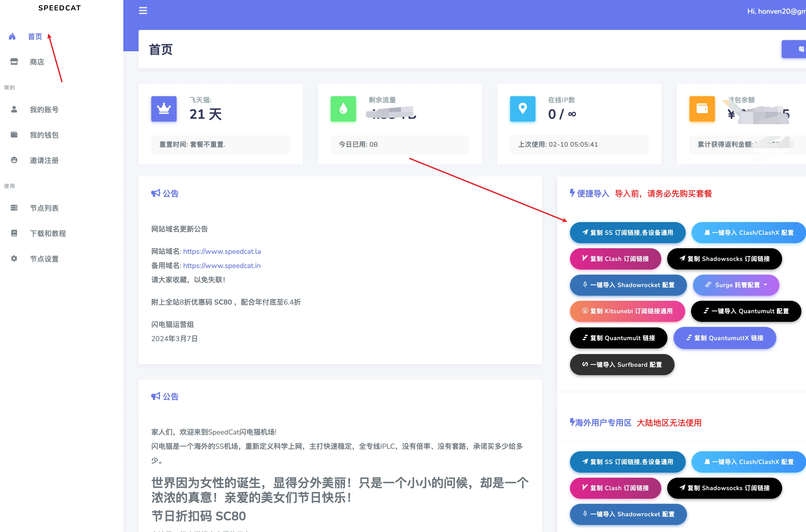
Task: Open the backup domain https://www.speedcat.in link
Action: [222, 266]
